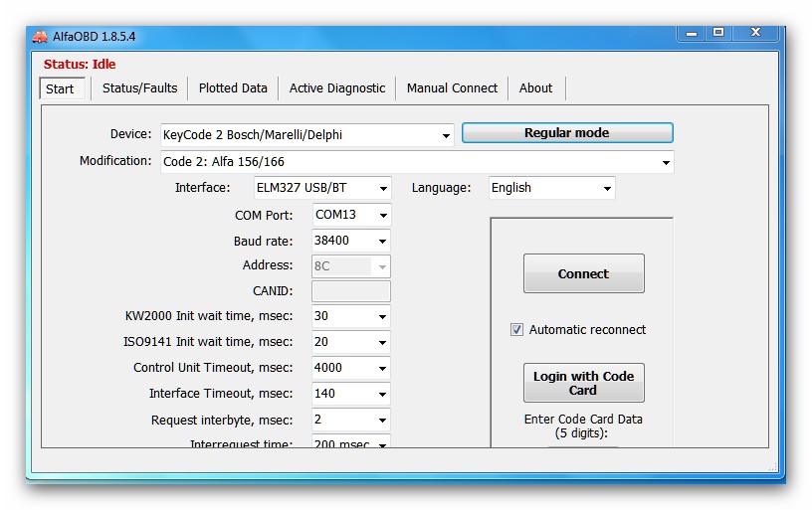Switch to the Status/Faults tab
812x510 pixels.
tap(139, 88)
